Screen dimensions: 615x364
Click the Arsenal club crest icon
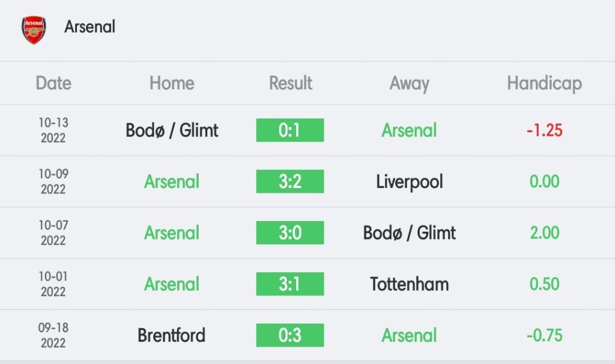coord(34,30)
